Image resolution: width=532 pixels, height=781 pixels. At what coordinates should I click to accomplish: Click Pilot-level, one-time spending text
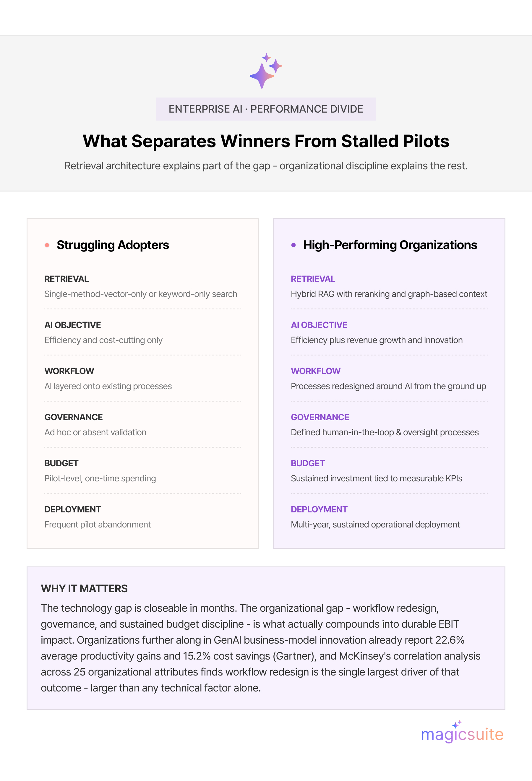(x=100, y=478)
